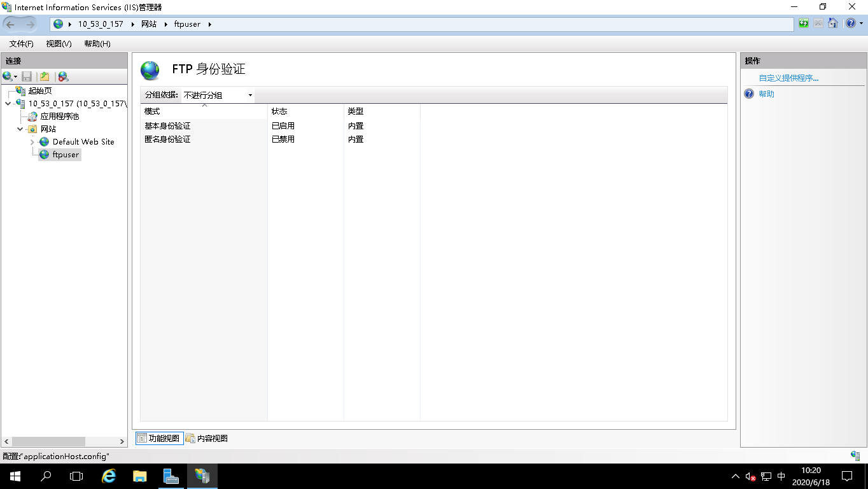Image resolution: width=868 pixels, height=489 pixels.
Task: Open the 视图(V) menu
Action: coord(59,44)
